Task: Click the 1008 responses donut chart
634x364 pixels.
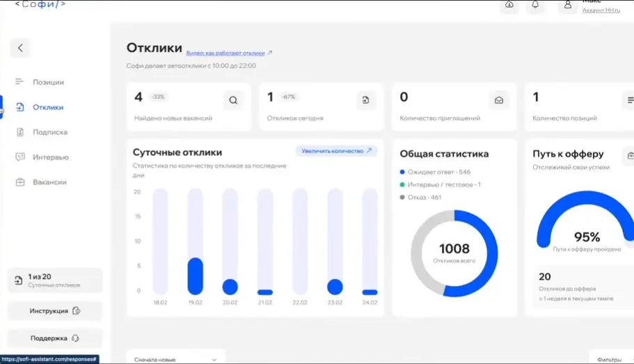Action: [454, 253]
